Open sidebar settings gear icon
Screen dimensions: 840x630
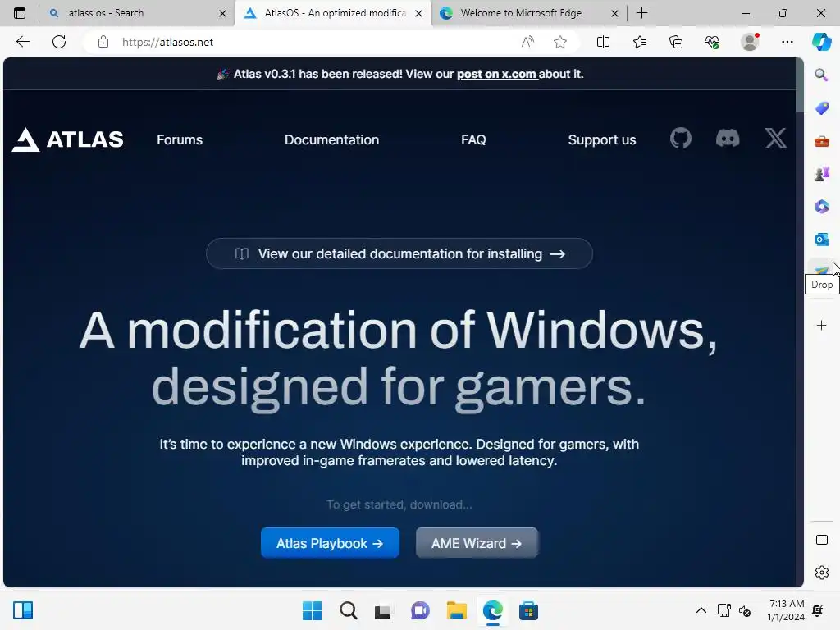821,573
